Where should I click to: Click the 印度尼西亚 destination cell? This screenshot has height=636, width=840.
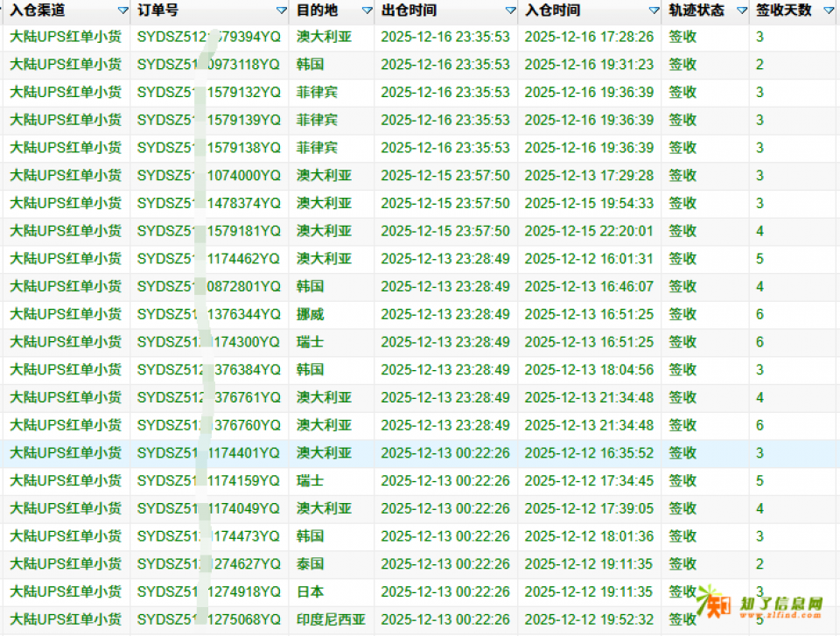[330, 620]
